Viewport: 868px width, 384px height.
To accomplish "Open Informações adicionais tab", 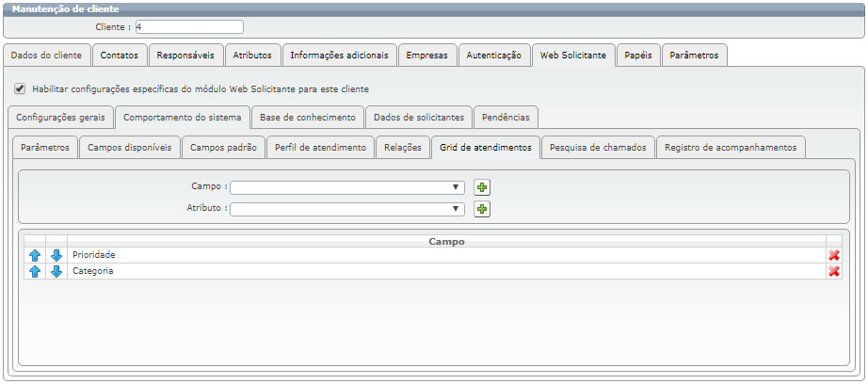I will coord(339,56).
